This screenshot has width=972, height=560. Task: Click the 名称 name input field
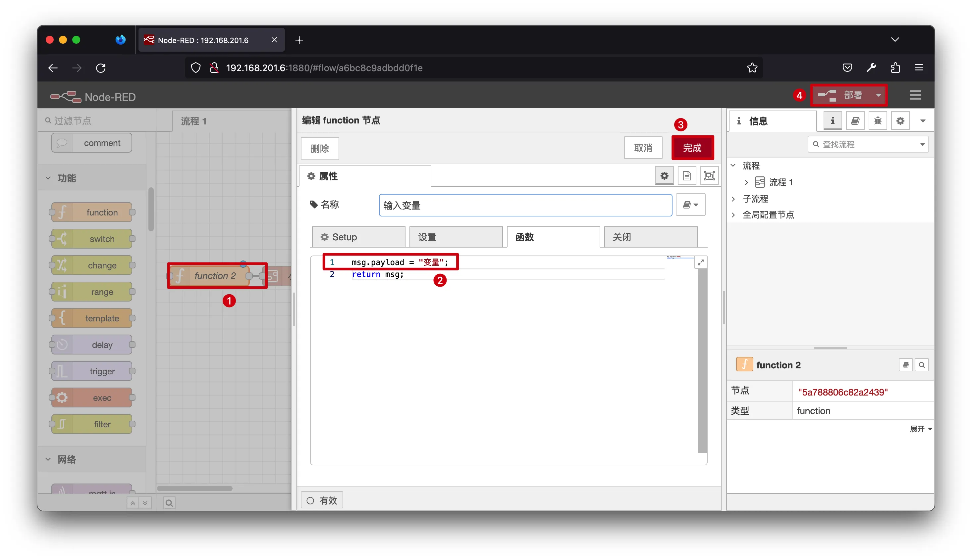pyautogui.click(x=525, y=205)
